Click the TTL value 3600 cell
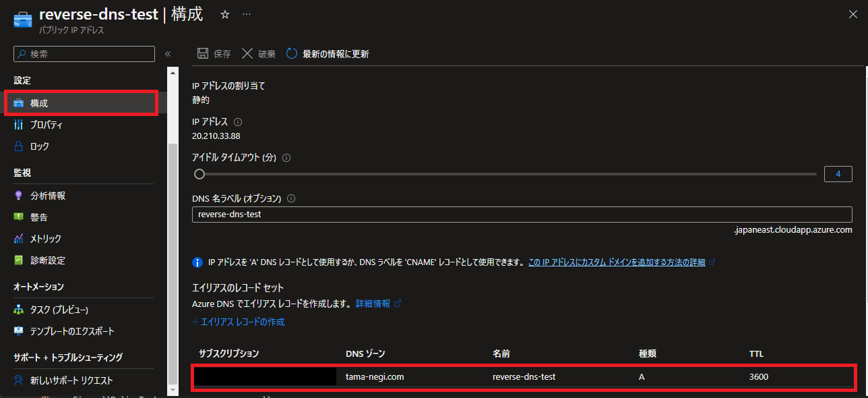The height and width of the screenshot is (398, 868). click(758, 377)
